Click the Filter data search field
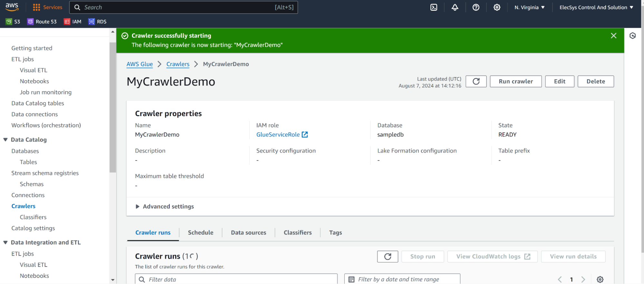 click(x=236, y=279)
